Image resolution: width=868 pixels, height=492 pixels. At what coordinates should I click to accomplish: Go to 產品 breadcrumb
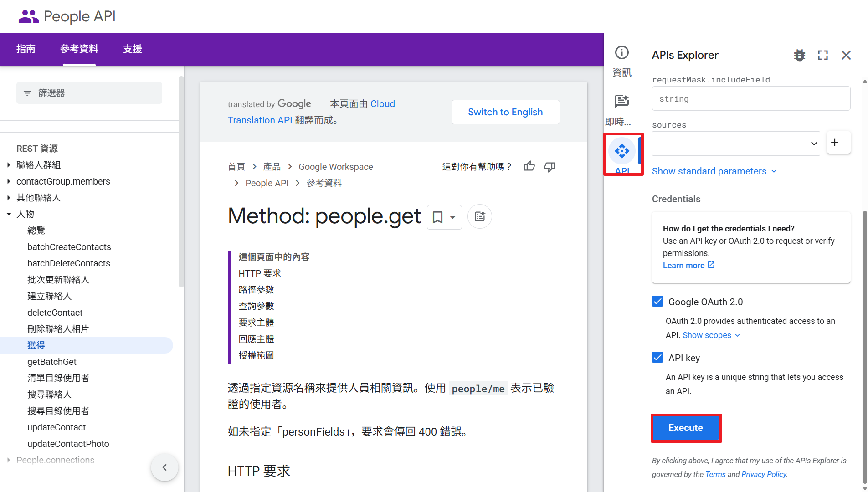click(272, 167)
